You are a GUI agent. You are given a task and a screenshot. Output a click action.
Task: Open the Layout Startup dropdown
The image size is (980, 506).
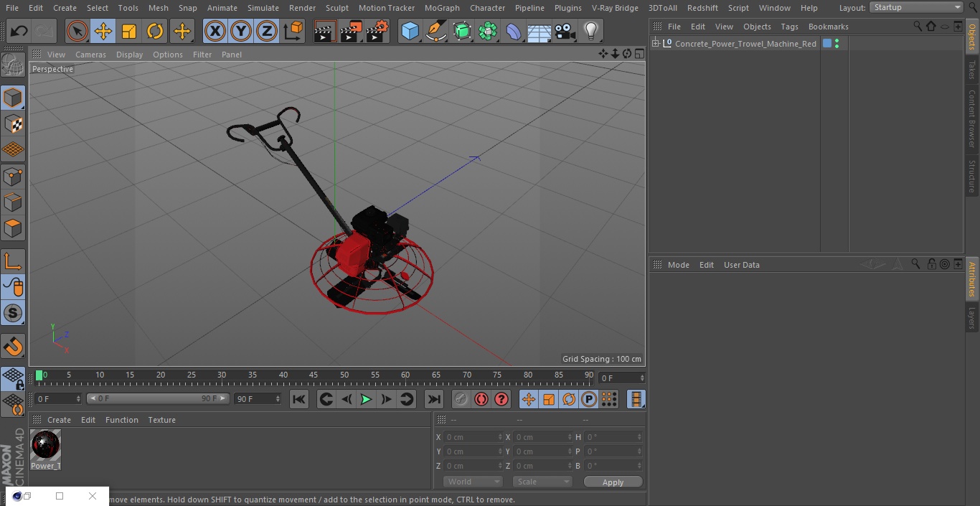tap(917, 7)
